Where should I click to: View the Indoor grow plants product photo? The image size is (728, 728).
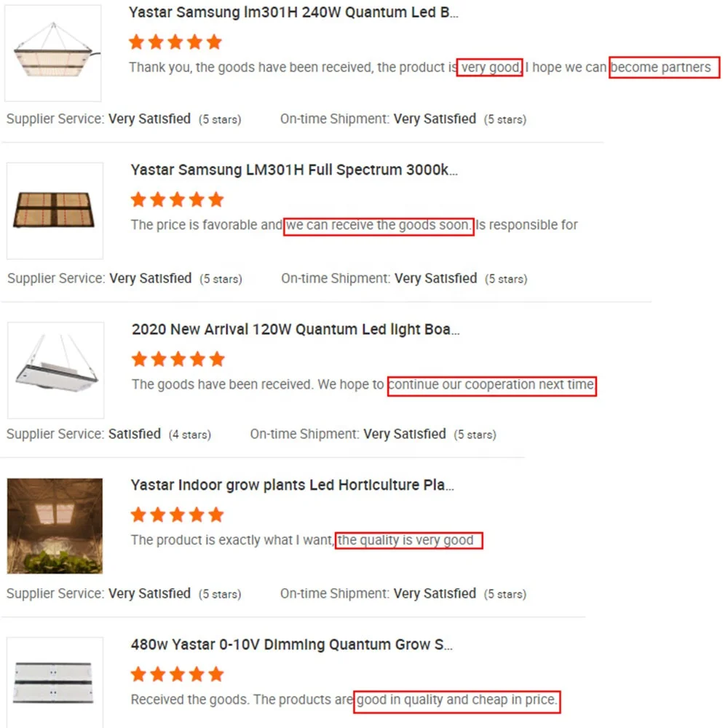[x=55, y=526]
